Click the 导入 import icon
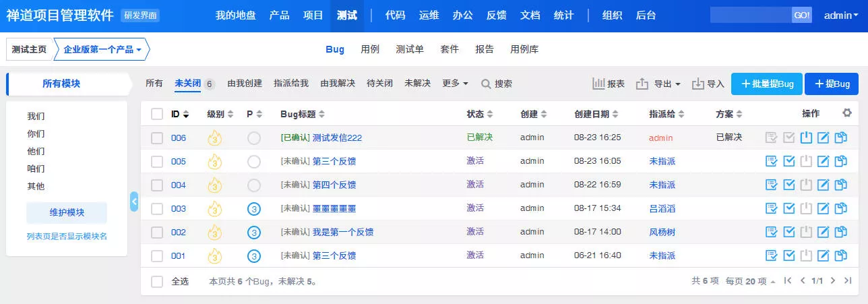Viewport: 868px width, 304px height. [x=708, y=84]
